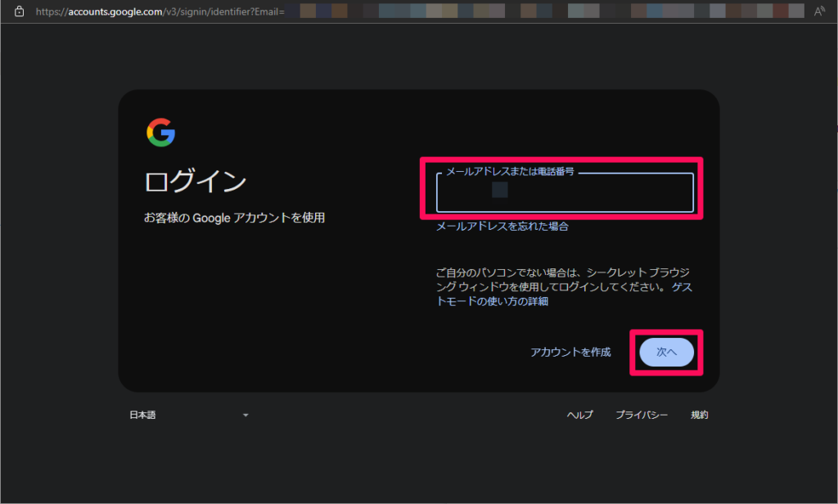Click the メールアドレスまたは電話番号 field label
Screen dimensions: 838x504
point(510,172)
